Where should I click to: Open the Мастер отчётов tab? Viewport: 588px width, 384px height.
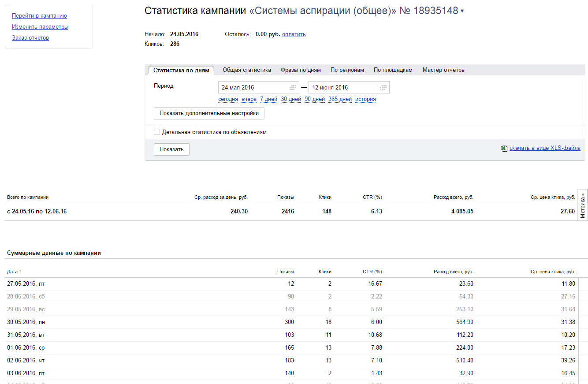443,70
